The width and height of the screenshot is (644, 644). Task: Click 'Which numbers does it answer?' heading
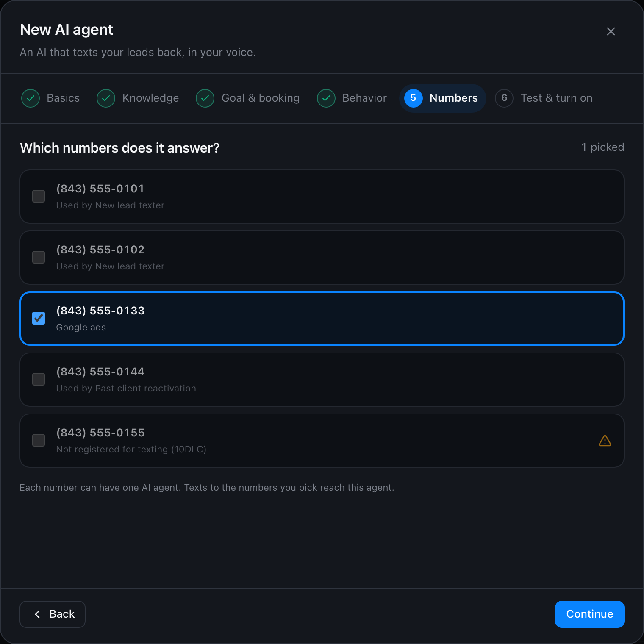(120, 148)
